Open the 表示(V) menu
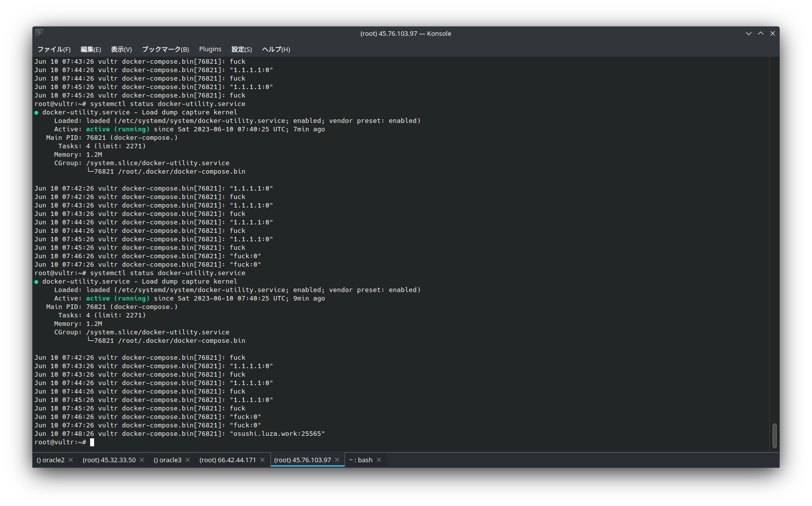812x506 pixels. coord(121,49)
